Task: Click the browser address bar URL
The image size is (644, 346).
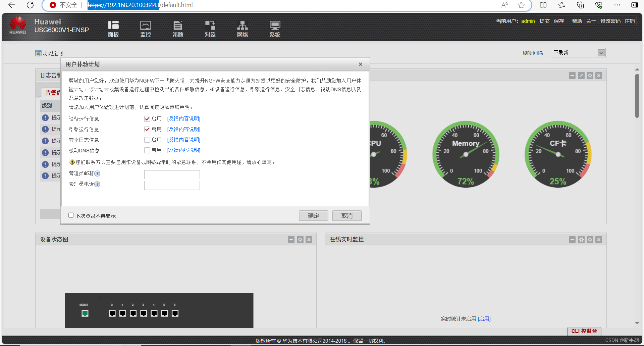Action: click(140, 5)
